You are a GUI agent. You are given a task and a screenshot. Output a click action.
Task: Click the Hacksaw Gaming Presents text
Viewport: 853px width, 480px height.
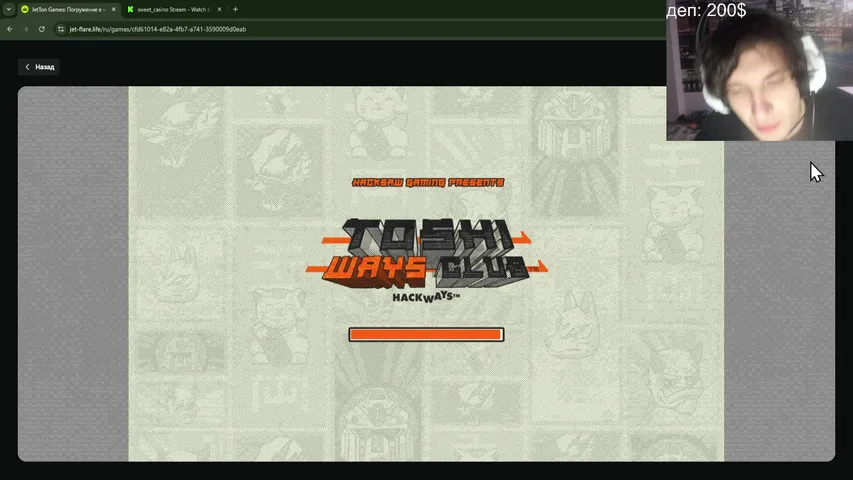(x=428, y=182)
